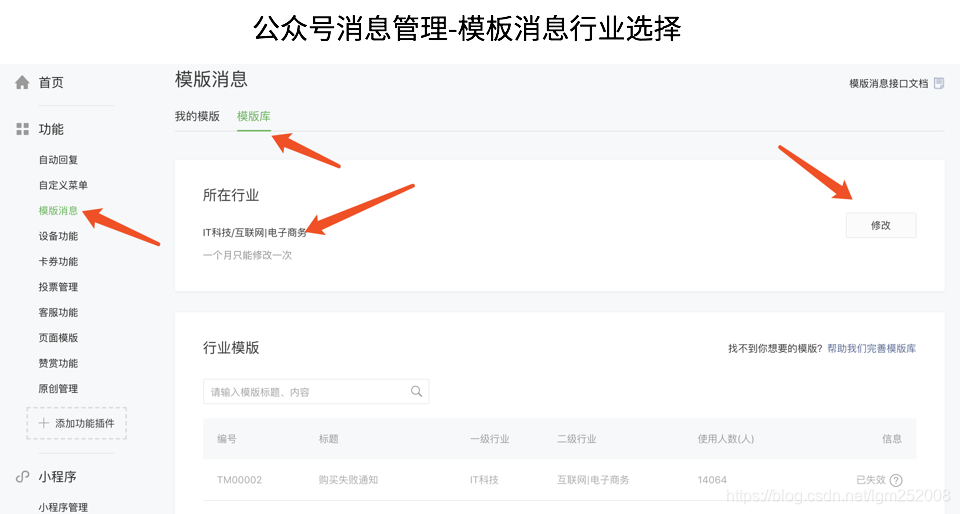The width and height of the screenshot is (960, 514).
Task: Click the 修改 industry button
Action: [x=881, y=225]
